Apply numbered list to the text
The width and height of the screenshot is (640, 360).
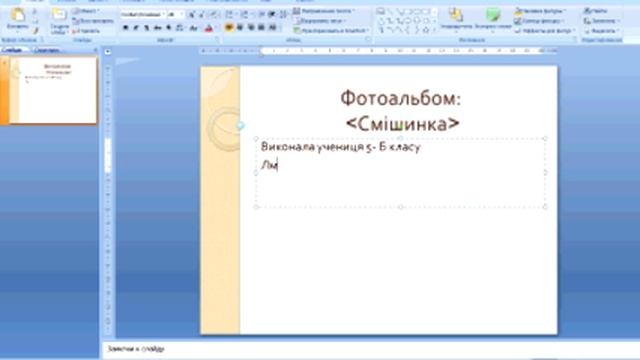tap(244, 15)
